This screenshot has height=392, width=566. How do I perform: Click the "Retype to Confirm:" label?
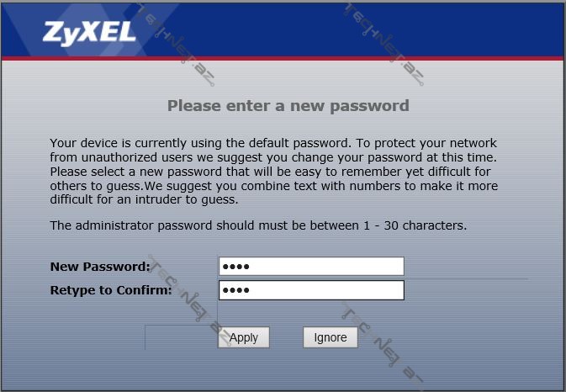(x=111, y=290)
